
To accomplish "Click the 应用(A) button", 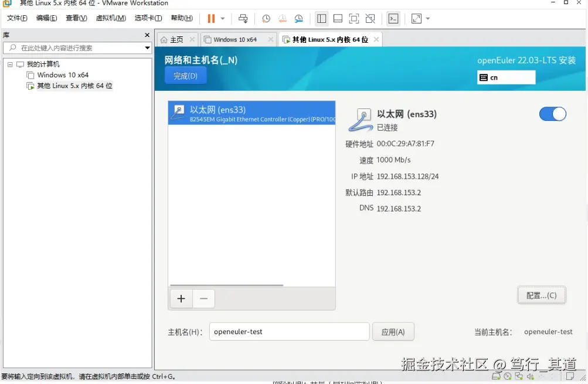I will [x=393, y=332].
